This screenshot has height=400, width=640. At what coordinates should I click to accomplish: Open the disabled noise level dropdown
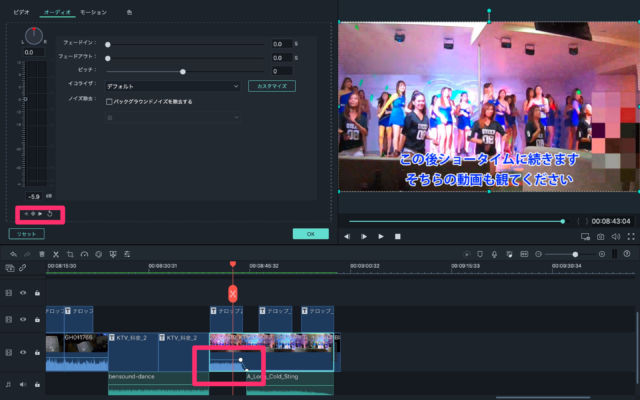(173, 118)
